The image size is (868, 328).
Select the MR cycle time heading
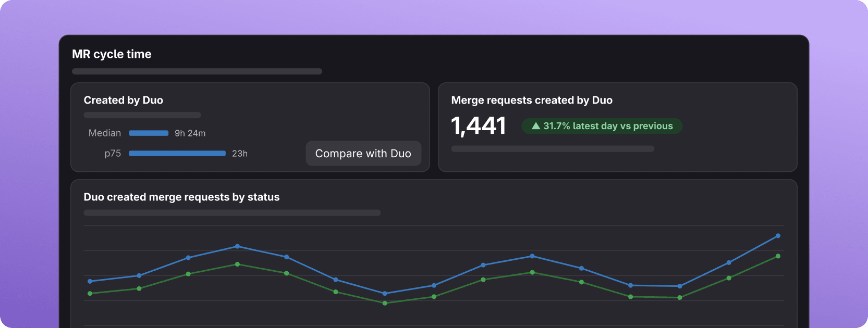[x=112, y=54]
